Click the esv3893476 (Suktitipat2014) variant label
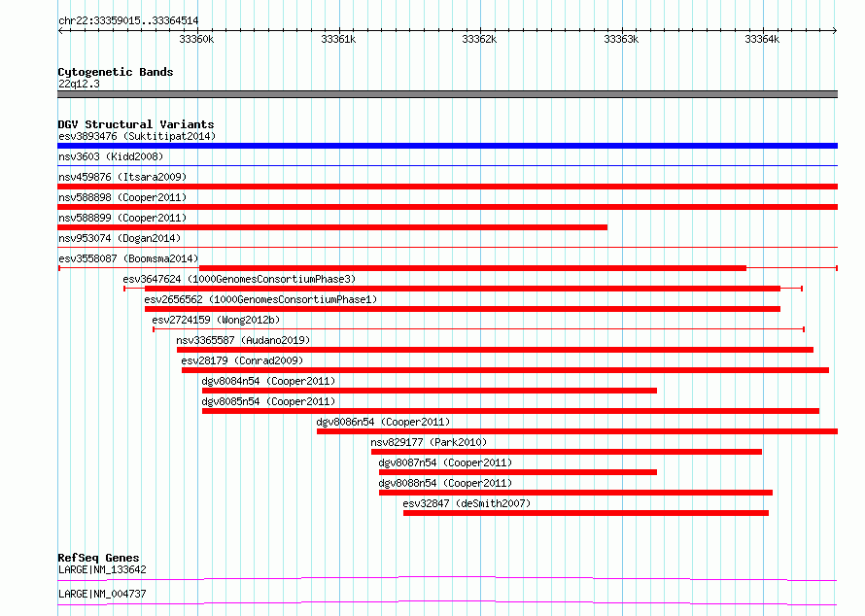 pyautogui.click(x=137, y=136)
